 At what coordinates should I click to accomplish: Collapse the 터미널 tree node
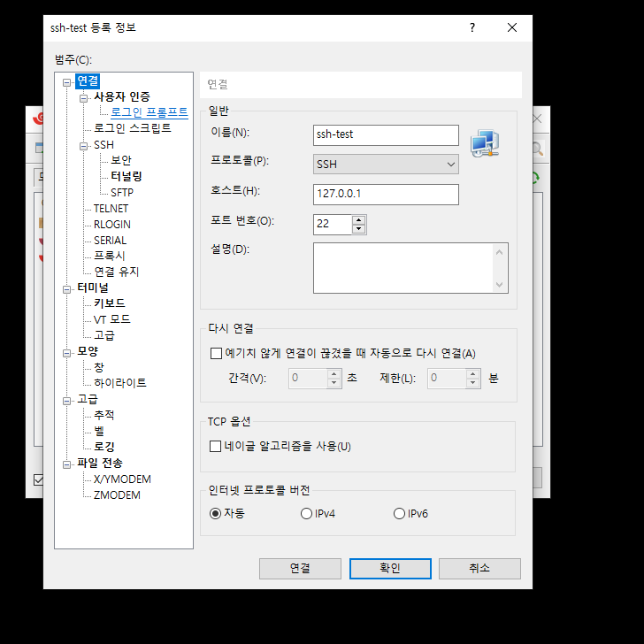click(x=66, y=289)
